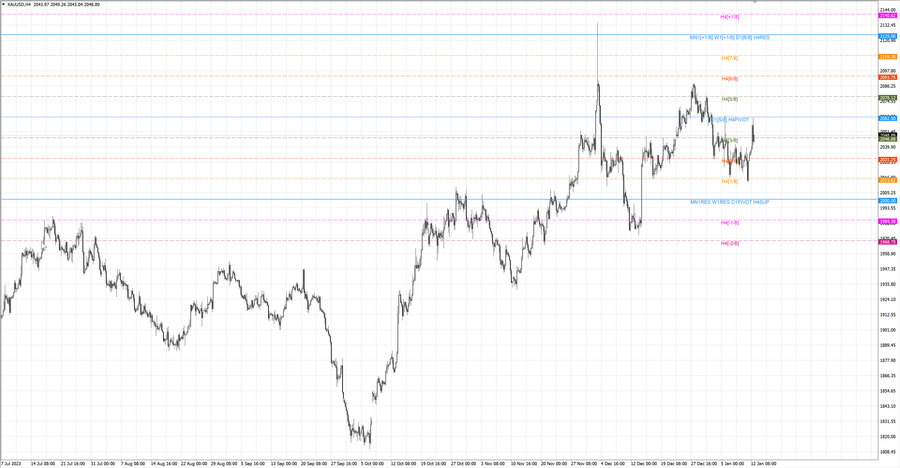Select the H4[-1/8] magenta level label
The height and width of the screenshot is (468, 900).
click(730, 223)
